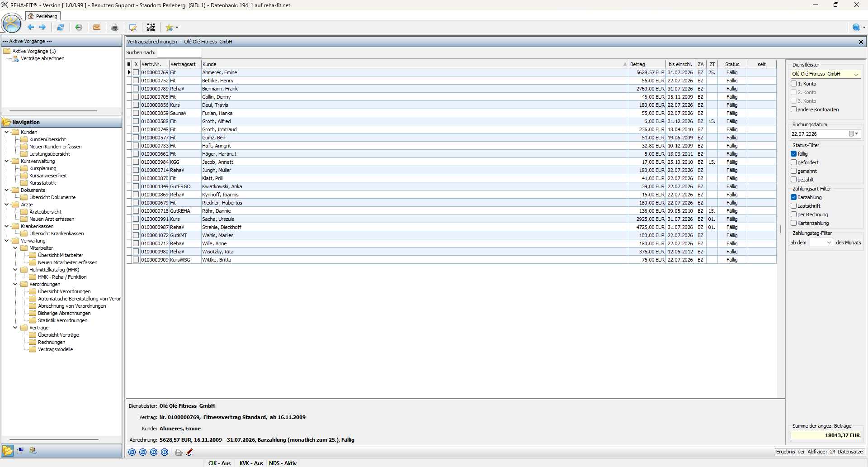
Task: Open Abrechnung von Verordnungen
Action: [x=72, y=306]
